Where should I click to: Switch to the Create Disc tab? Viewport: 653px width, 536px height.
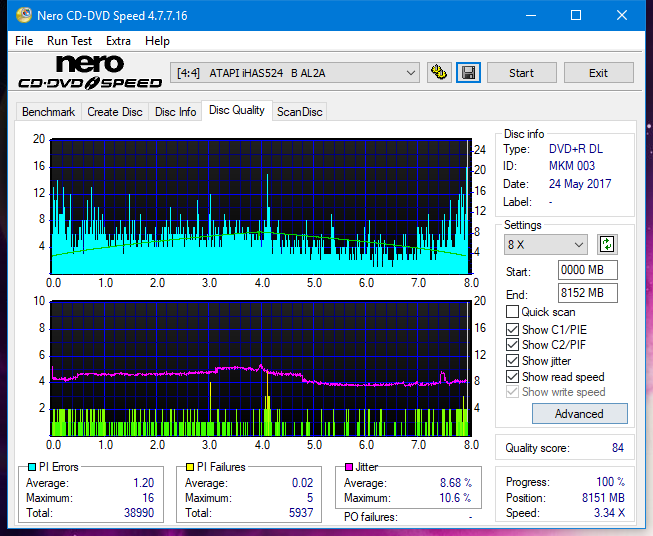[115, 112]
